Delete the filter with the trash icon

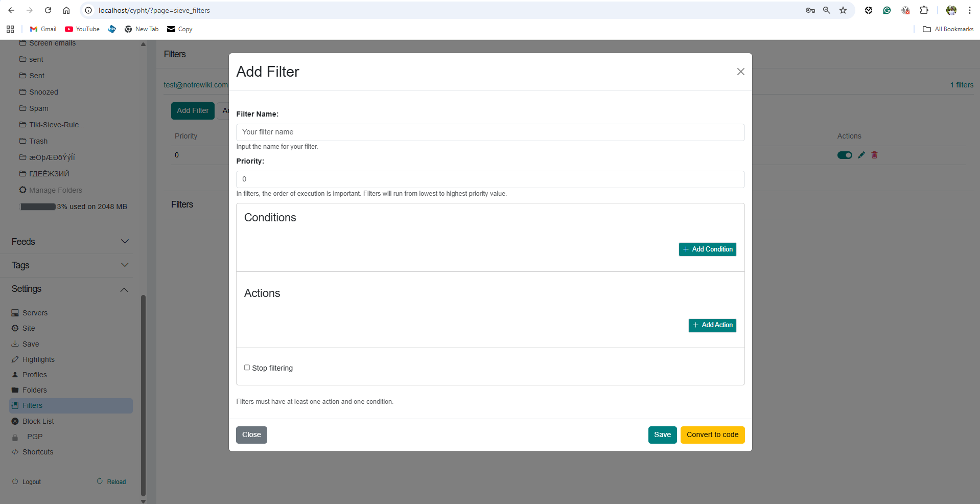874,155
